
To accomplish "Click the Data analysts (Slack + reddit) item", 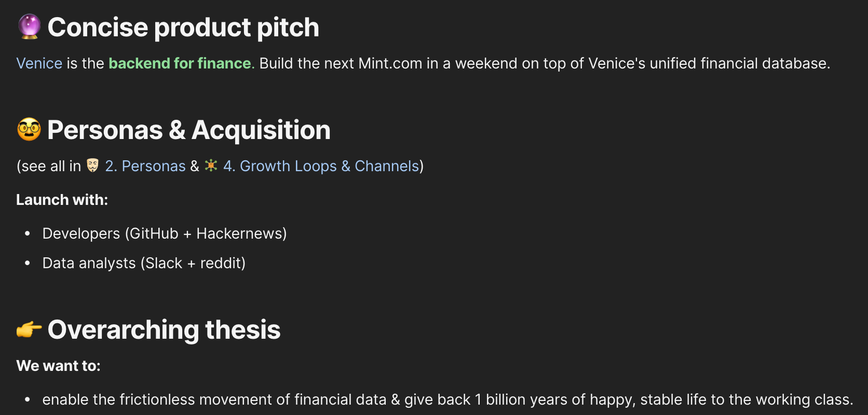I will click(144, 263).
